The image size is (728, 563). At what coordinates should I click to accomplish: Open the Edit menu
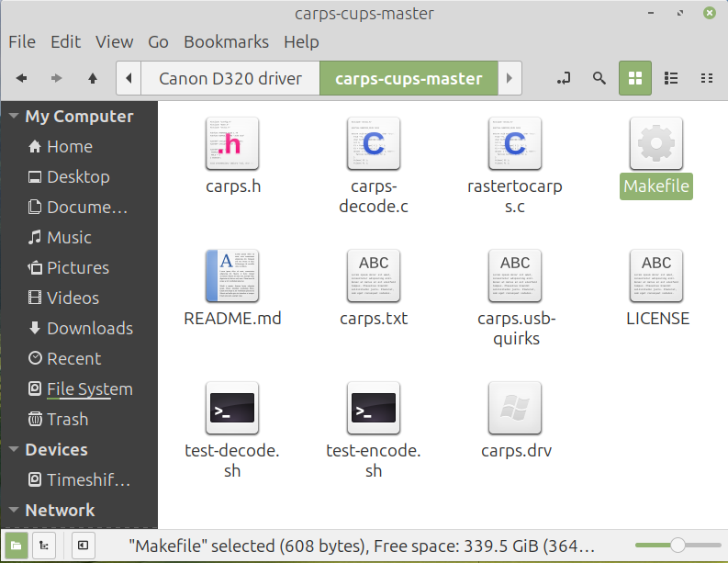(65, 42)
